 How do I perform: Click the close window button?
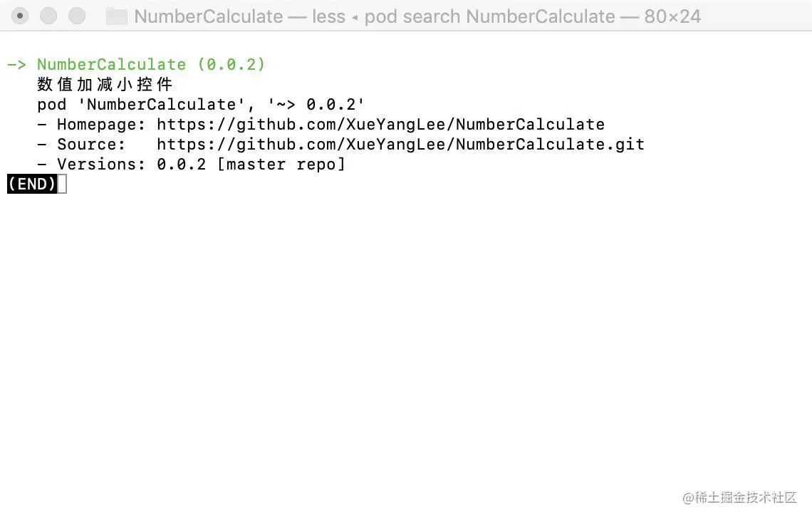point(20,16)
